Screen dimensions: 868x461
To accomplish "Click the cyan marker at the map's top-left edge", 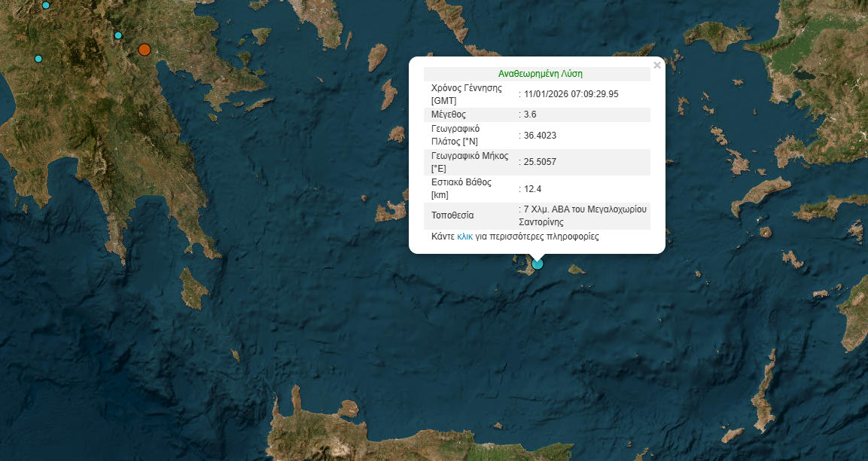I will (46, 5).
